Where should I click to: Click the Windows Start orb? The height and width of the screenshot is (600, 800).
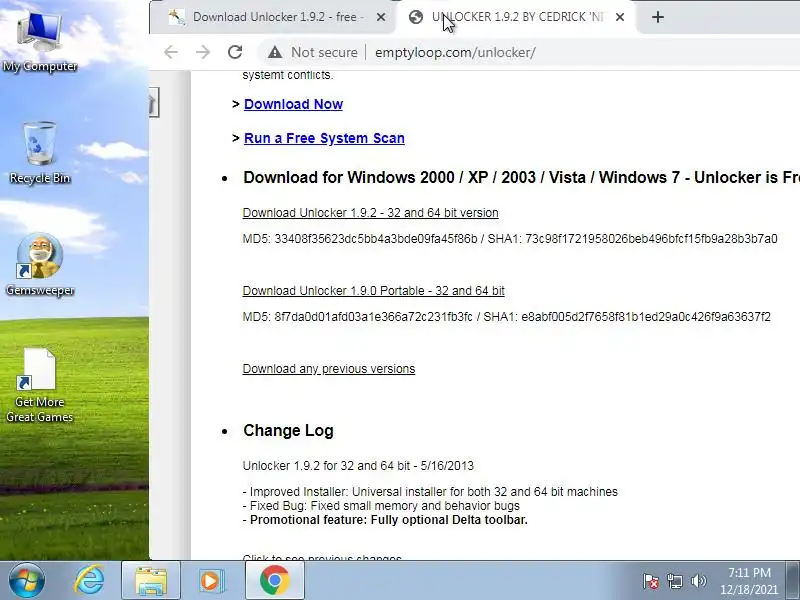(x=26, y=581)
